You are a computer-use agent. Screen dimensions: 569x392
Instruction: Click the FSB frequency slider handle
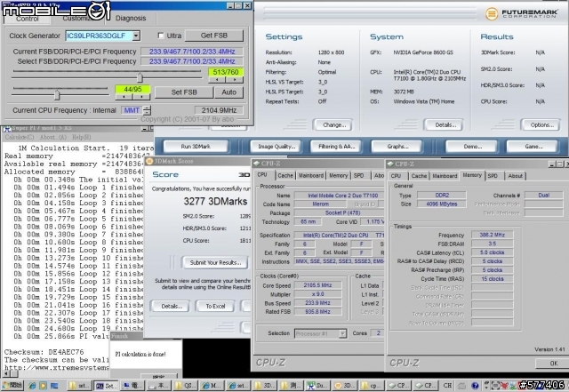(140, 77)
